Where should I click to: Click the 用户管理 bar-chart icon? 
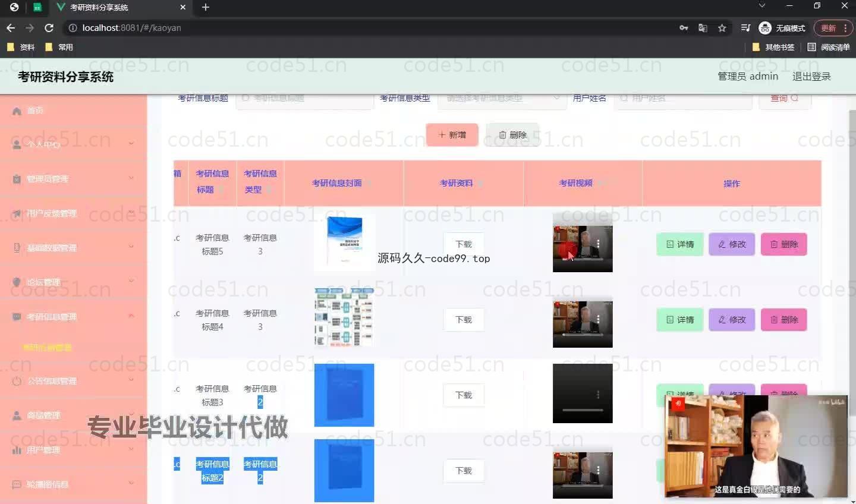pyautogui.click(x=17, y=450)
